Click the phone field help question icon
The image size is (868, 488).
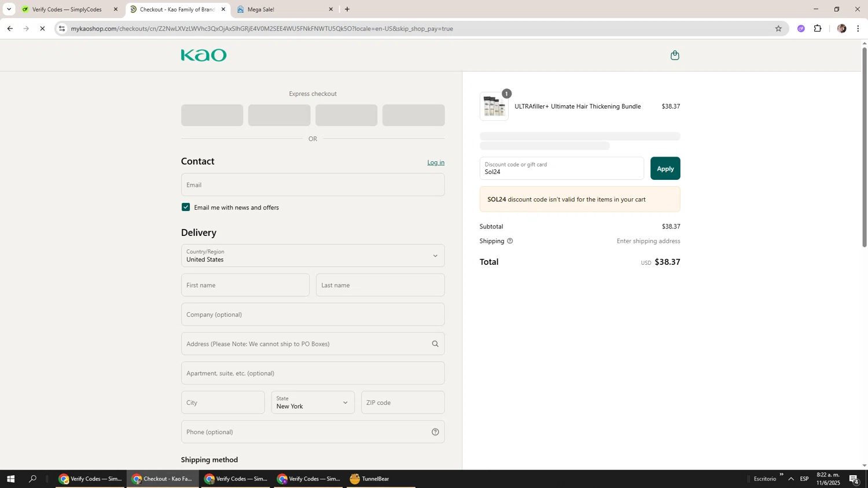click(435, 432)
